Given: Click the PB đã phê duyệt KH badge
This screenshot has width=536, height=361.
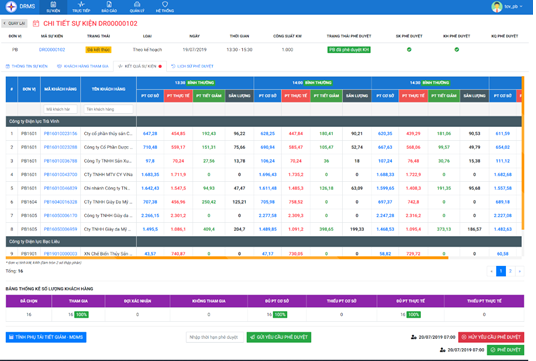Looking at the screenshot, I should point(349,50).
